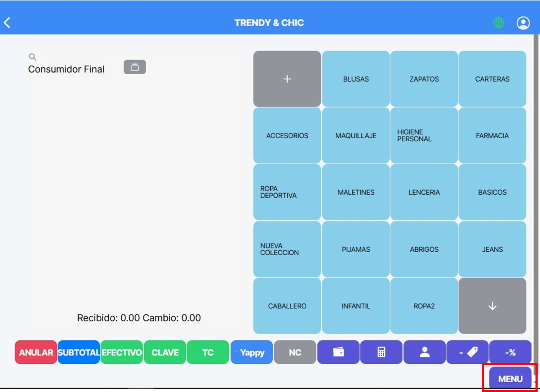Screen dimensions: 540x392
Task: Open the ZAPATOS category
Action: [424, 79]
